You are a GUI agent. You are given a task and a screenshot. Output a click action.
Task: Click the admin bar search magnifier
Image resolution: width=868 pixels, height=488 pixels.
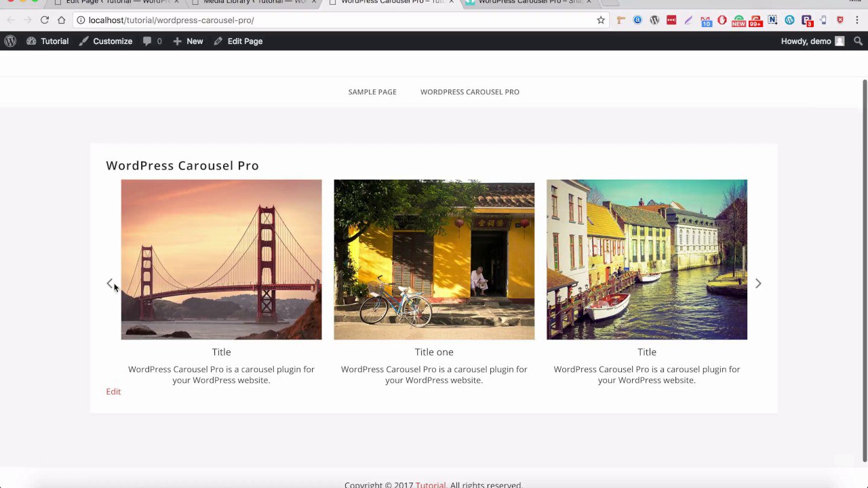[858, 41]
